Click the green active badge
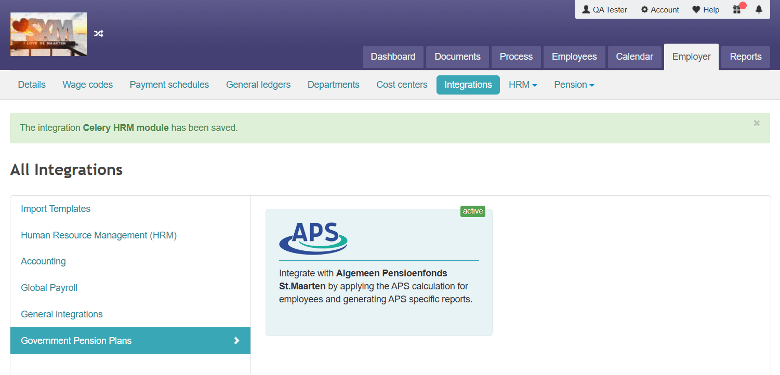780x375 pixels. [x=473, y=211]
